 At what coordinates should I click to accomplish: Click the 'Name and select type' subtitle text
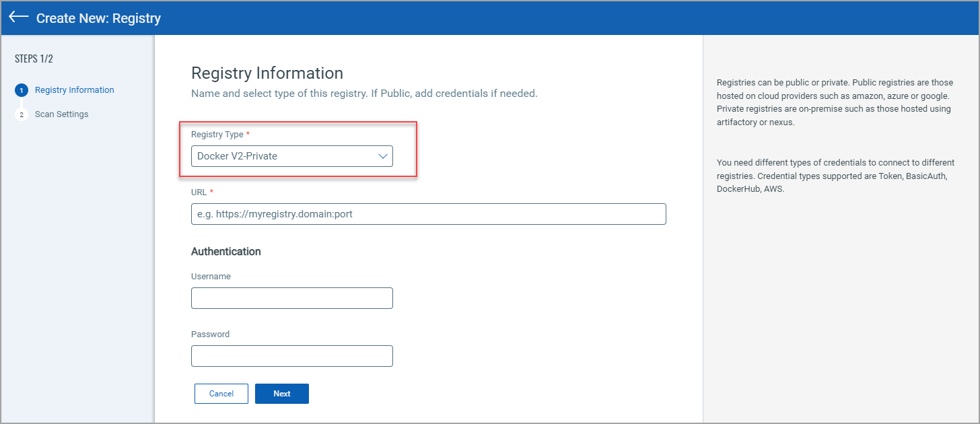tap(364, 94)
